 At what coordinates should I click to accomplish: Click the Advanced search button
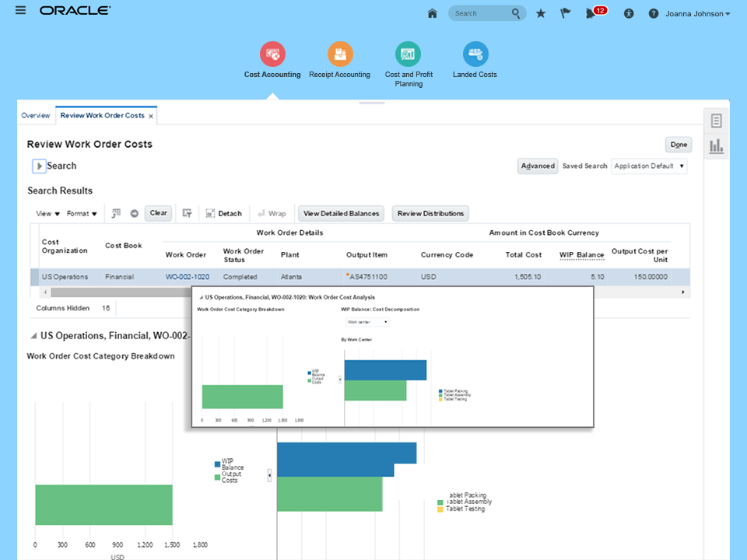pos(538,166)
